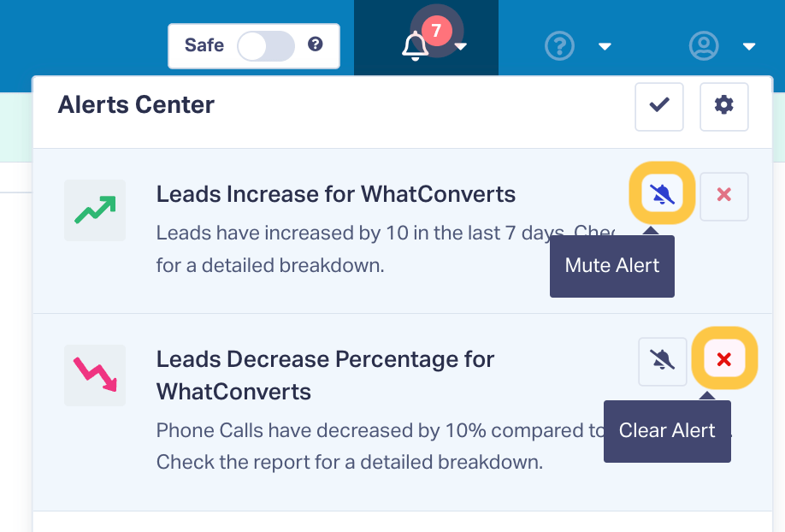Viewport: 785px width, 532px height.
Task: Open Leads Increase for WhatConverts alert
Action: (336, 194)
